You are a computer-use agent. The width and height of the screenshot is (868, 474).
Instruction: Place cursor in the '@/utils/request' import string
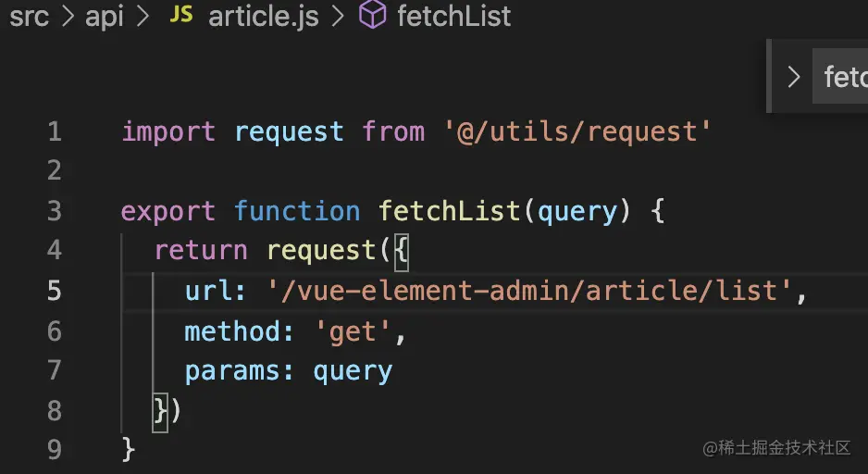click(x=577, y=131)
